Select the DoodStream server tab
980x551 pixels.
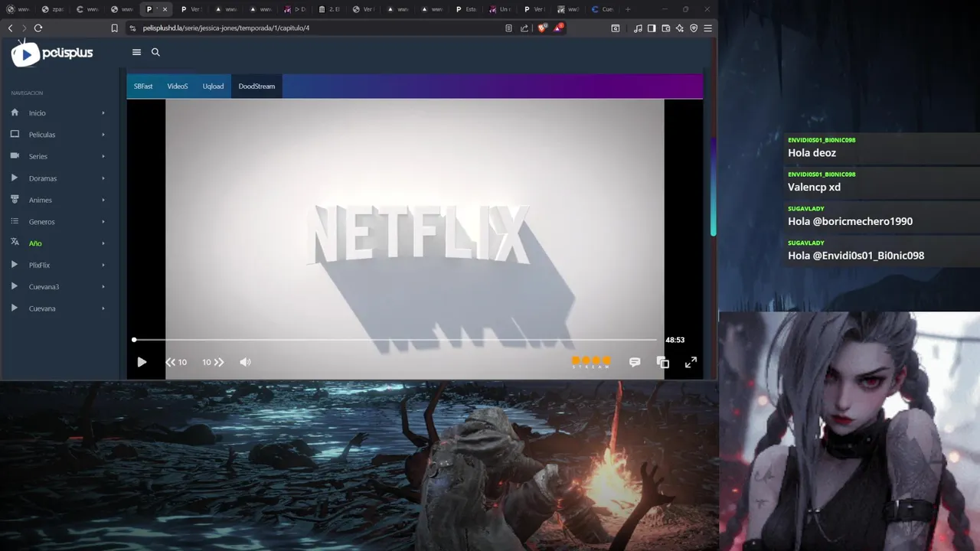click(x=256, y=86)
